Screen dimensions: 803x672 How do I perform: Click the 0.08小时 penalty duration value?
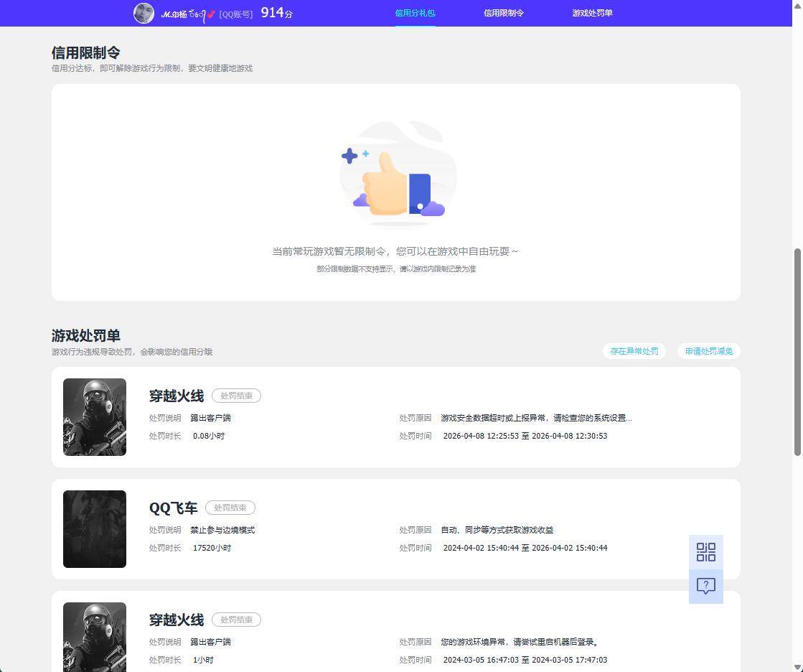[208, 436]
